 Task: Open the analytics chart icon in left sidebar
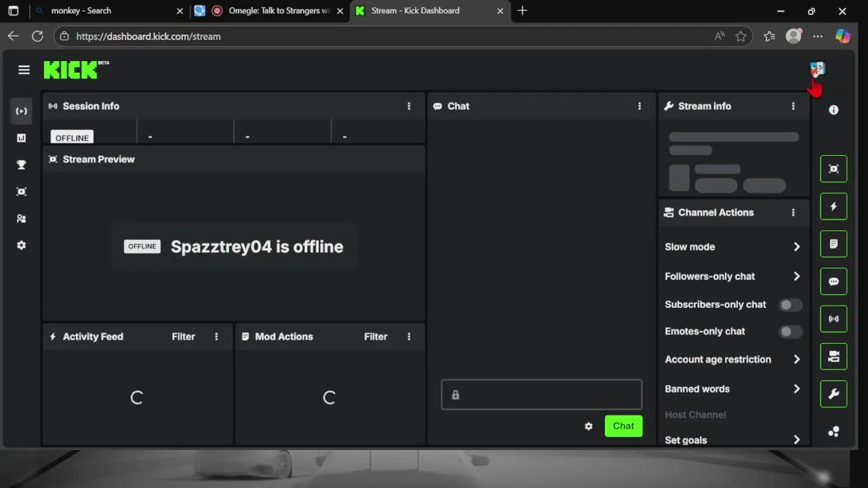coord(21,138)
